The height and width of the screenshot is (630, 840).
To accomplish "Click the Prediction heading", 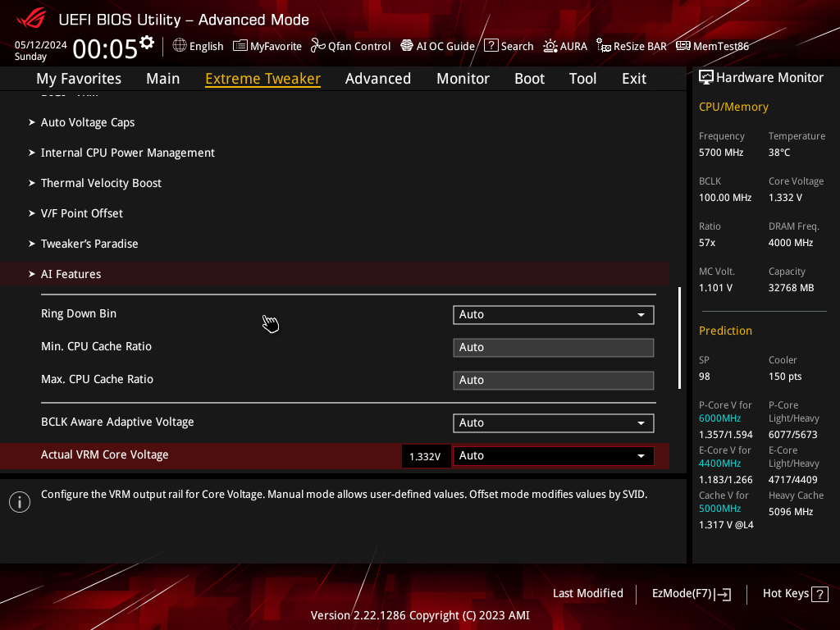I will click(x=725, y=331).
